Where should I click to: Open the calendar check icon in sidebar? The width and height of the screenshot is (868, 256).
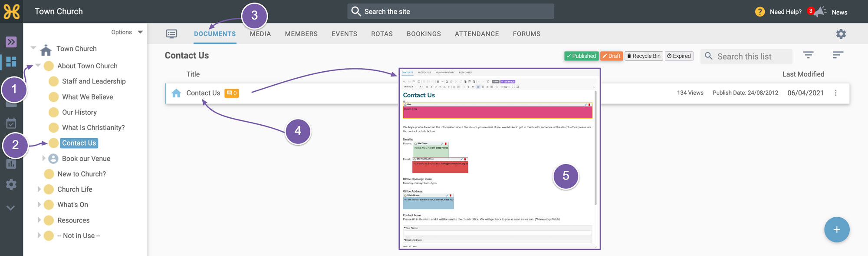pos(11,123)
